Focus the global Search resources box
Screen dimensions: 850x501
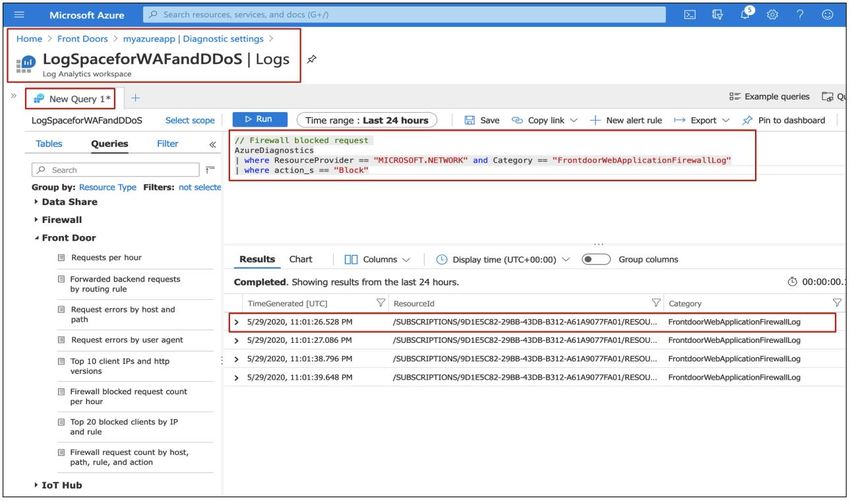[x=404, y=15]
